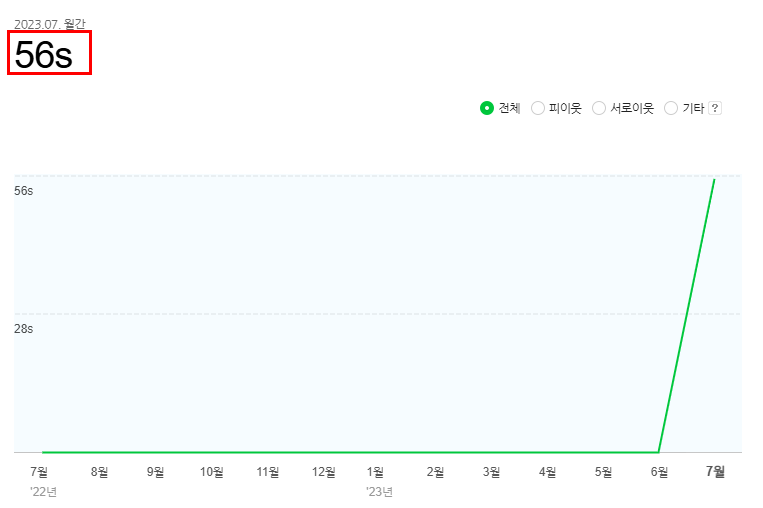
Task: Click the large 56s summary value
Action: (x=44, y=54)
